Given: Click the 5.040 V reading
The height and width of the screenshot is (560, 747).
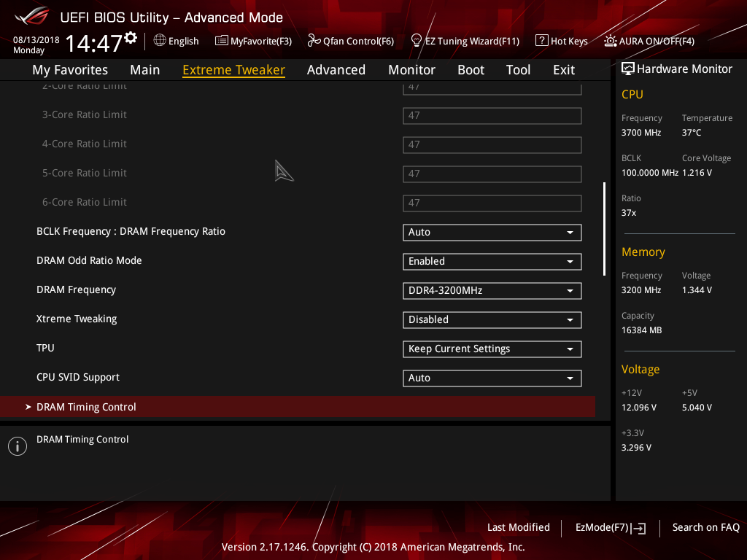Looking at the screenshot, I should (697, 408).
